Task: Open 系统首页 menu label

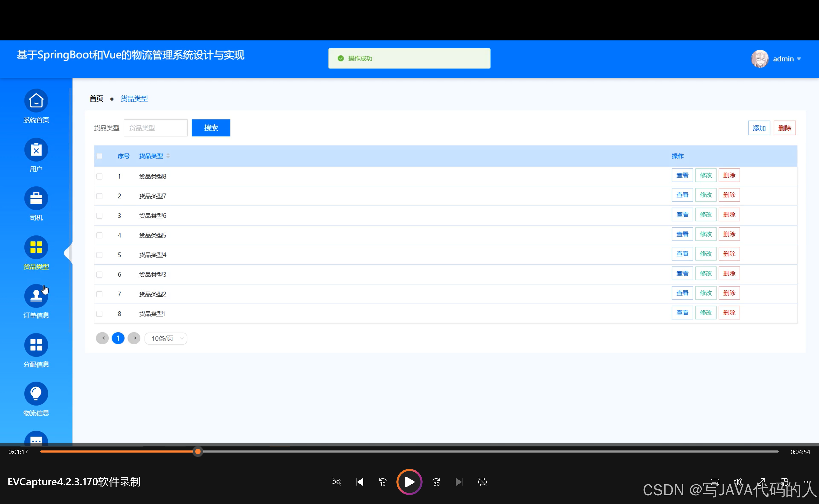Action: pyautogui.click(x=36, y=120)
